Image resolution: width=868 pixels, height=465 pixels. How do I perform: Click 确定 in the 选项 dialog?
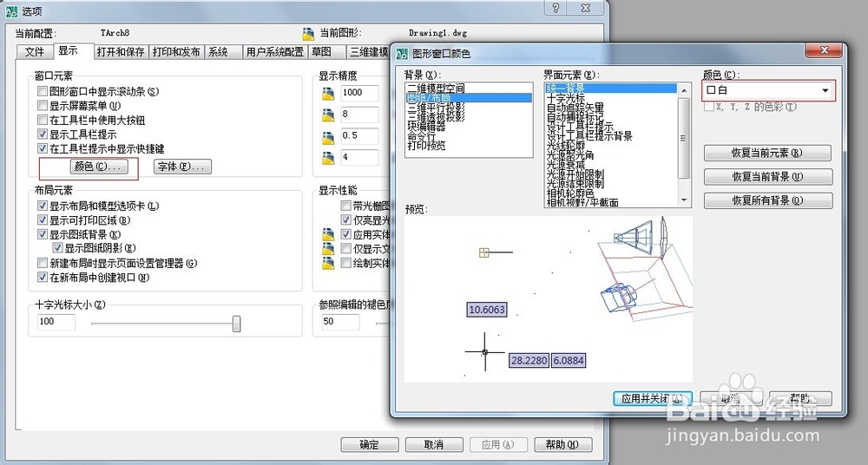pos(369,444)
